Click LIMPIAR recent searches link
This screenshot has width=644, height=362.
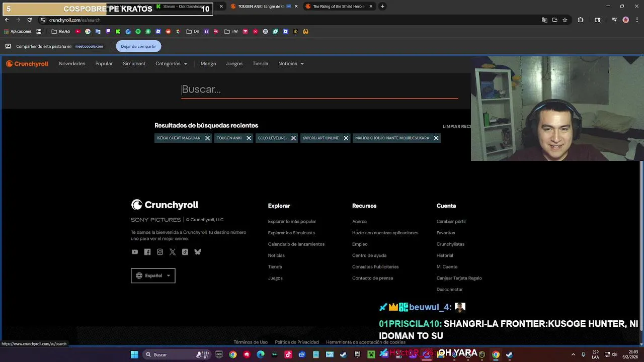456,127
